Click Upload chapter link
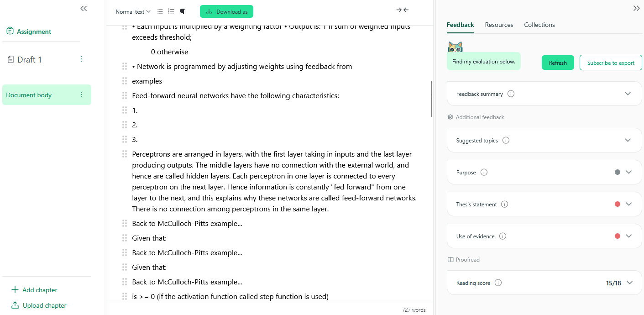644x315 pixels. pyautogui.click(x=44, y=305)
